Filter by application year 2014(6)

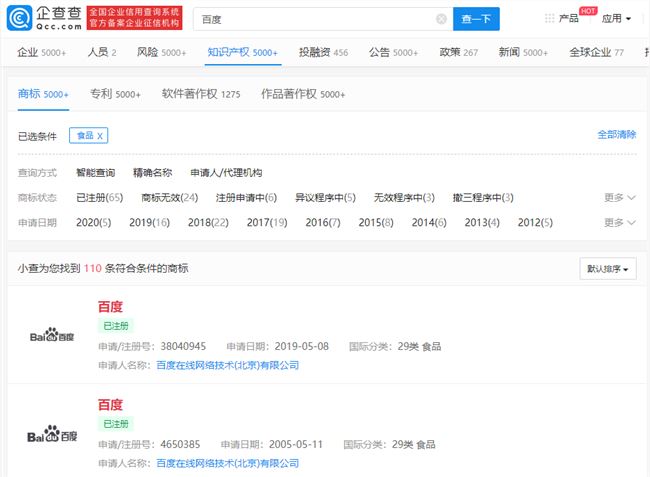pos(429,223)
